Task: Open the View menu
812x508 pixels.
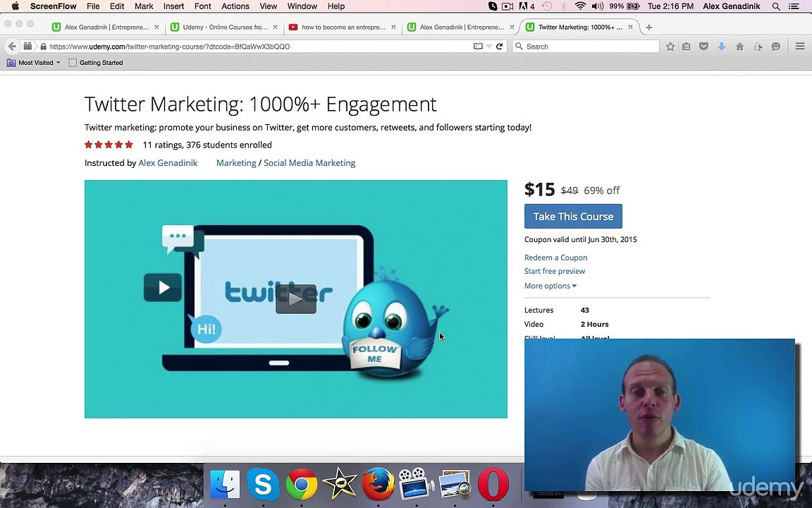Action: 269,6
